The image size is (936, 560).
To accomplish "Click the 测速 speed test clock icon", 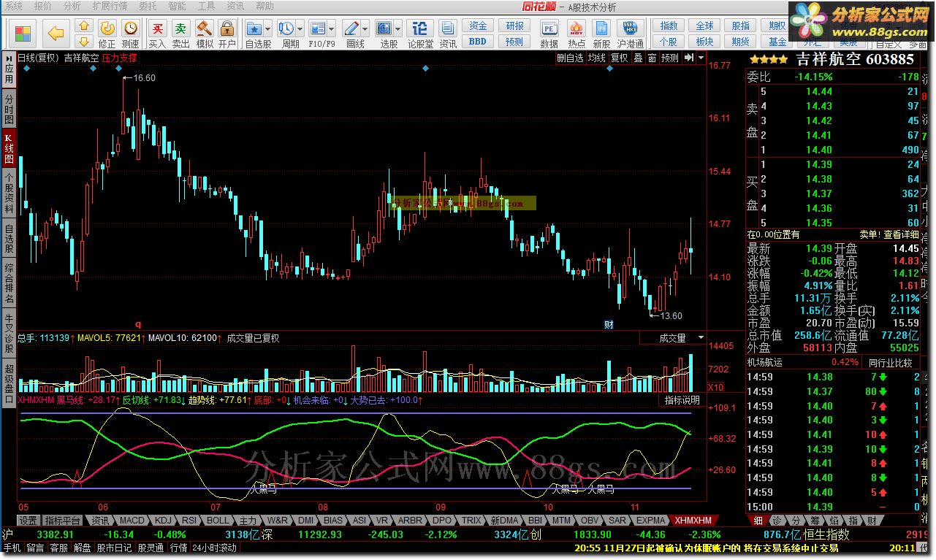I will (130, 28).
